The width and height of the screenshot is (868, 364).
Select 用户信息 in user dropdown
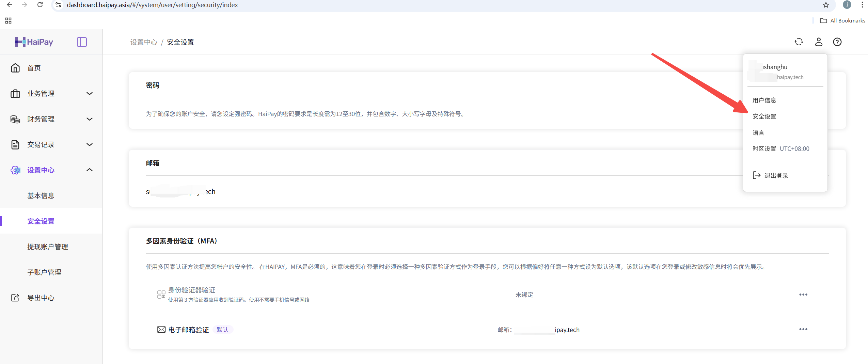pyautogui.click(x=764, y=100)
